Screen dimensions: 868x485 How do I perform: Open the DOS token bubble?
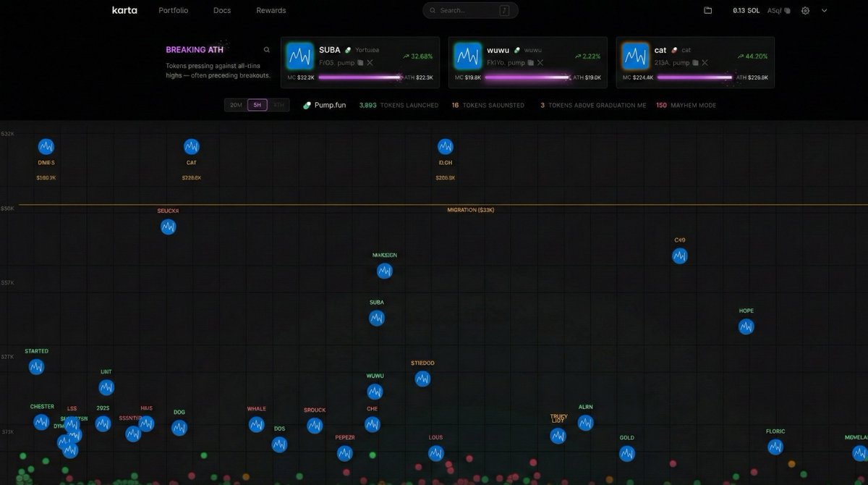[279, 444]
